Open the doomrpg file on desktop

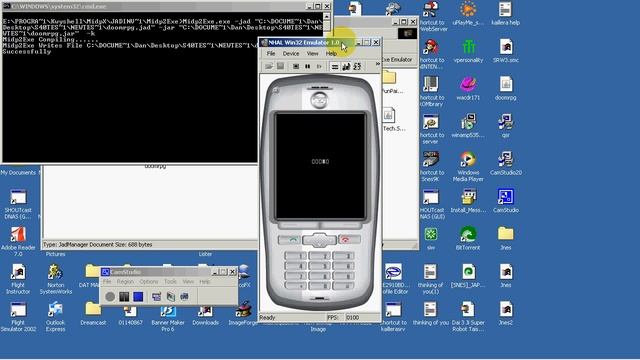click(x=506, y=89)
